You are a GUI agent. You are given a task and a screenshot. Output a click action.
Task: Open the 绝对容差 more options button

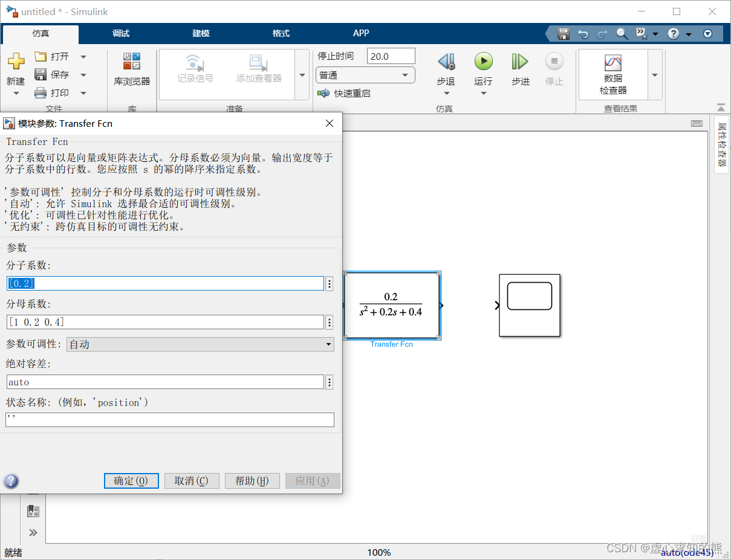click(x=330, y=382)
